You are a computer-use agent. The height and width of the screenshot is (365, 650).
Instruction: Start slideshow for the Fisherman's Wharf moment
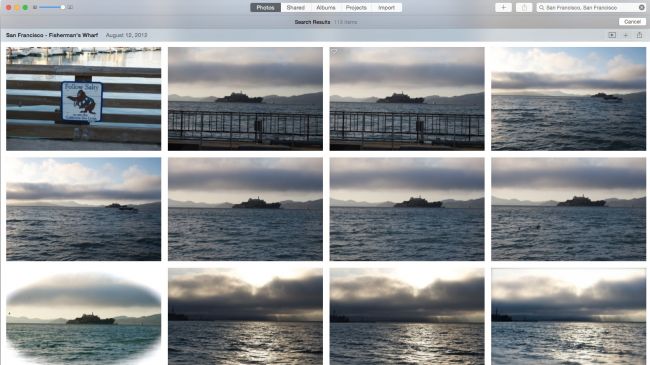click(x=612, y=35)
